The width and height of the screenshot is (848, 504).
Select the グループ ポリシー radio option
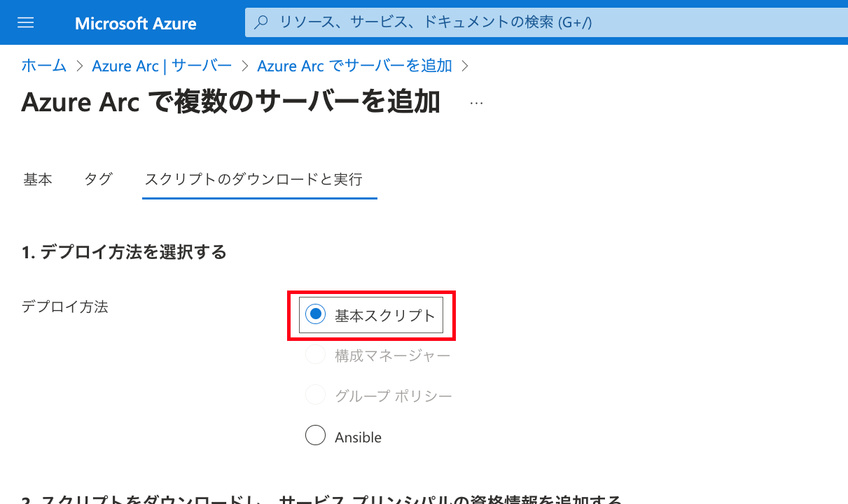pos(316,396)
